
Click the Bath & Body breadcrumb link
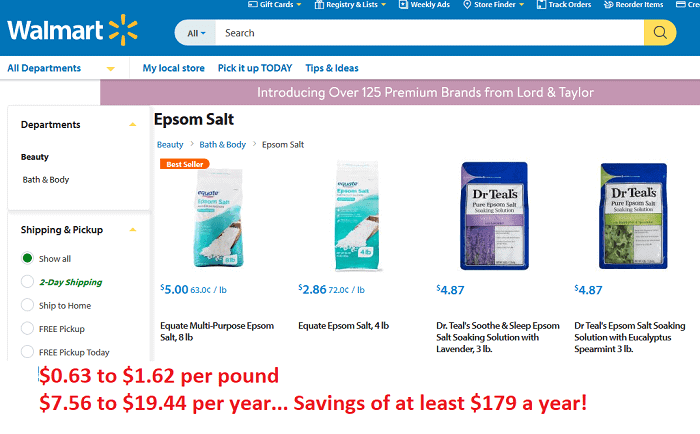point(223,145)
